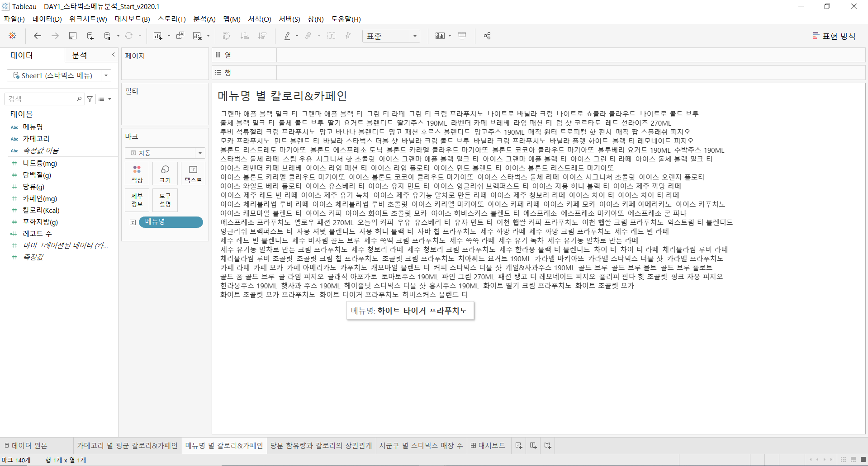The height and width of the screenshot is (466, 868).
Task: Open the Dashboard (대시보드) menu
Action: pos(132,19)
